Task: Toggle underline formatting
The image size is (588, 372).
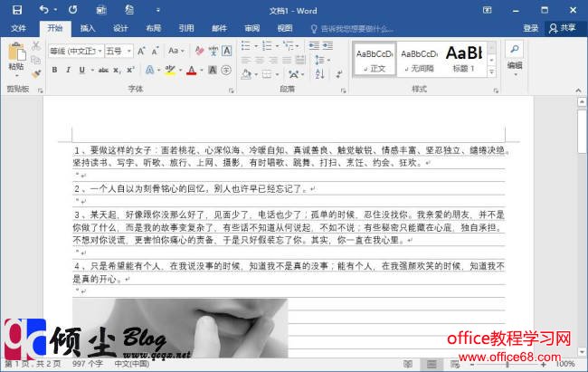Action: [81, 70]
